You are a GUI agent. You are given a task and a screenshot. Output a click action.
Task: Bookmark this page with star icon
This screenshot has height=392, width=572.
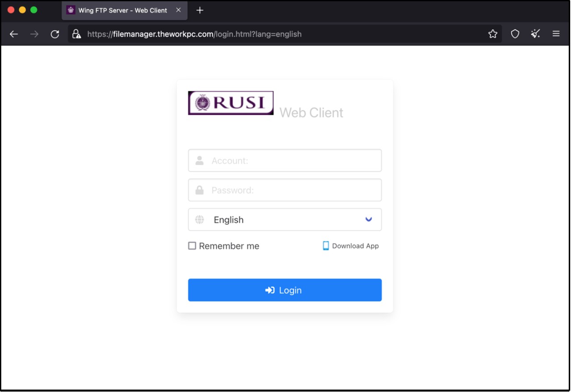point(492,34)
